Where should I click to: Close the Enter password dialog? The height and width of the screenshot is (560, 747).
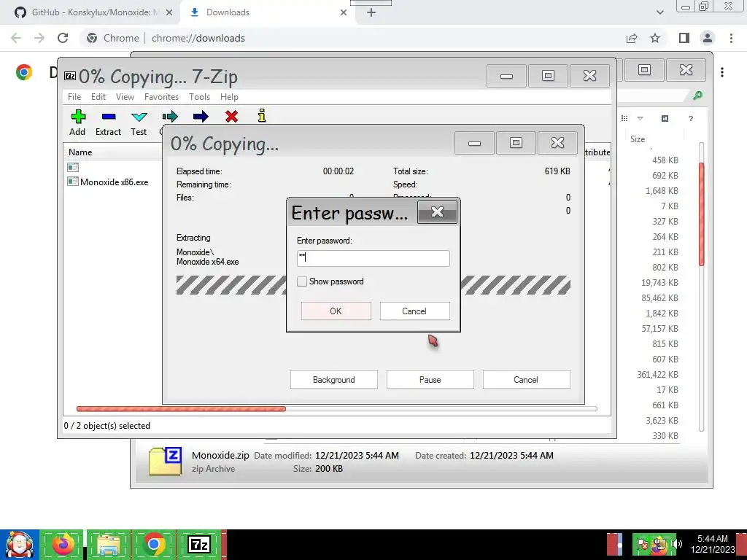click(438, 212)
